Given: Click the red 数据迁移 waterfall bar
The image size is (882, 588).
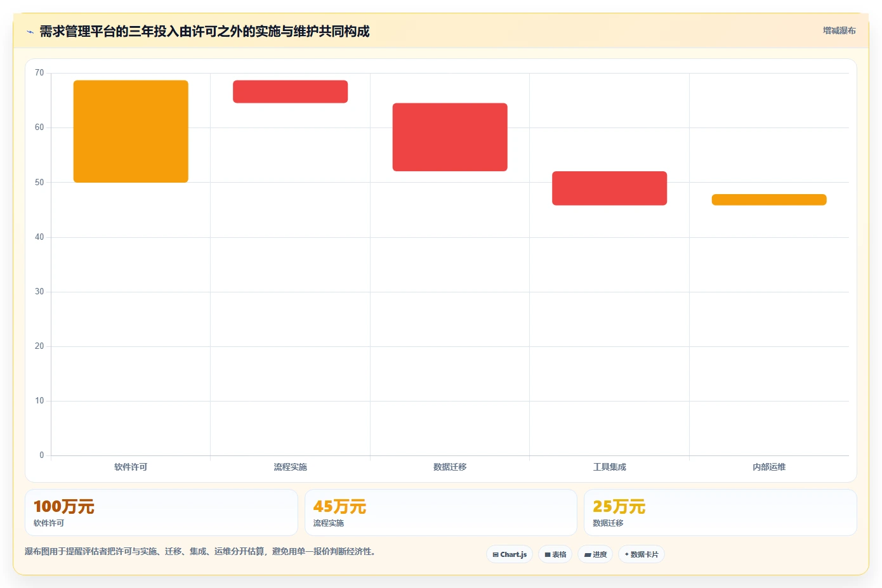Looking at the screenshot, I should (x=450, y=137).
